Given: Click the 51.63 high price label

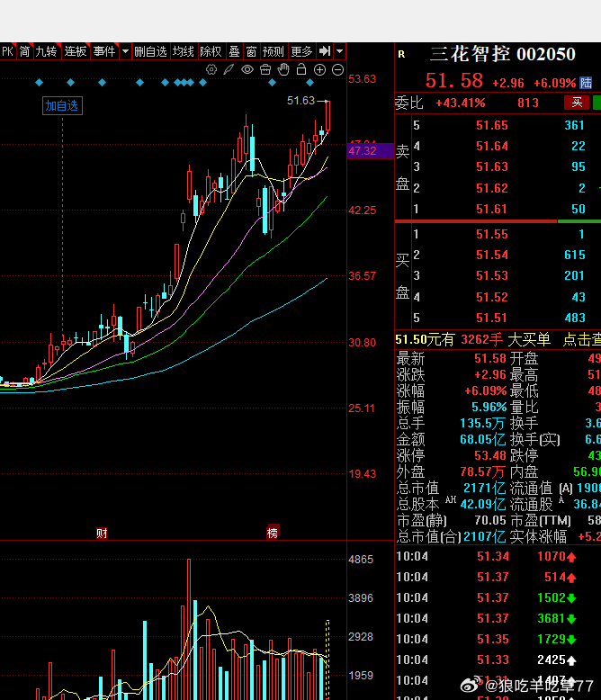Looking at the screenshot, I should click(x=300, y=101).
